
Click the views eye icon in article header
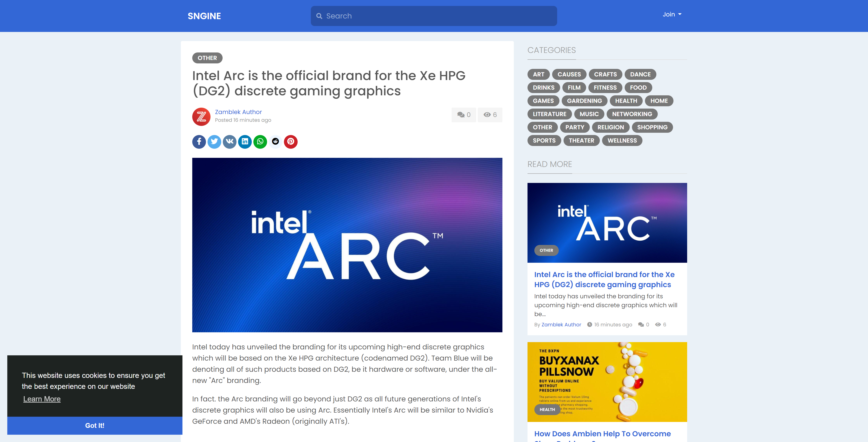(x=487, y=115)
